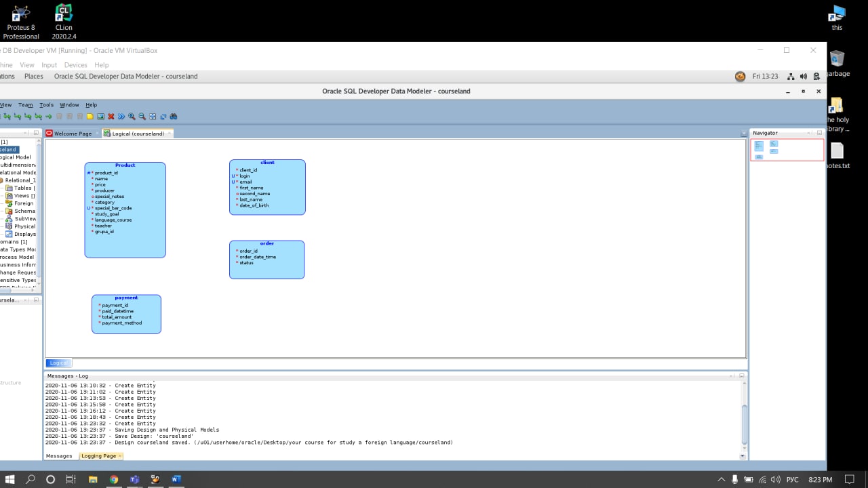
Task: Open the VirtualBox Input menu
Action: click(x=49, y=65)
